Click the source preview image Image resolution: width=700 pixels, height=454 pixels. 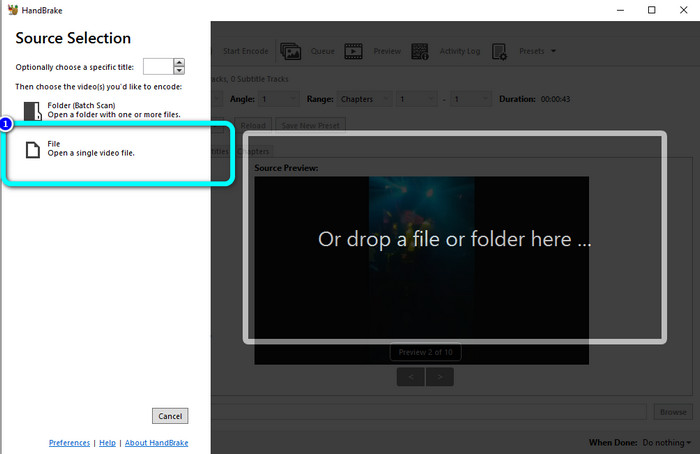421,270
